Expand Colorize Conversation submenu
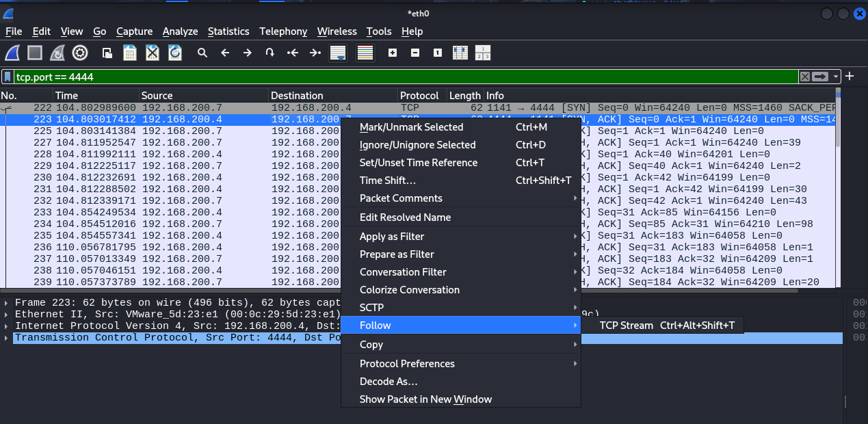 (x=461, y=290)
